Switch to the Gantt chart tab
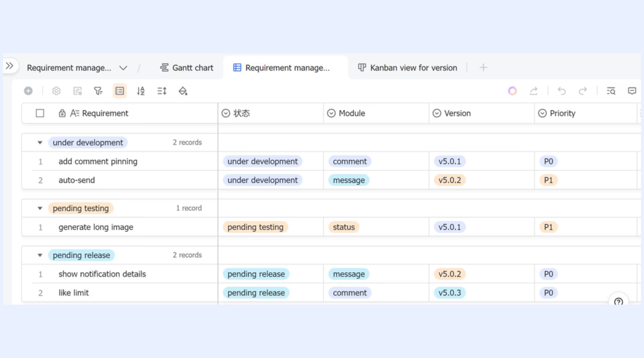Viewport: 644px width, 358px height. coord(187,67)
